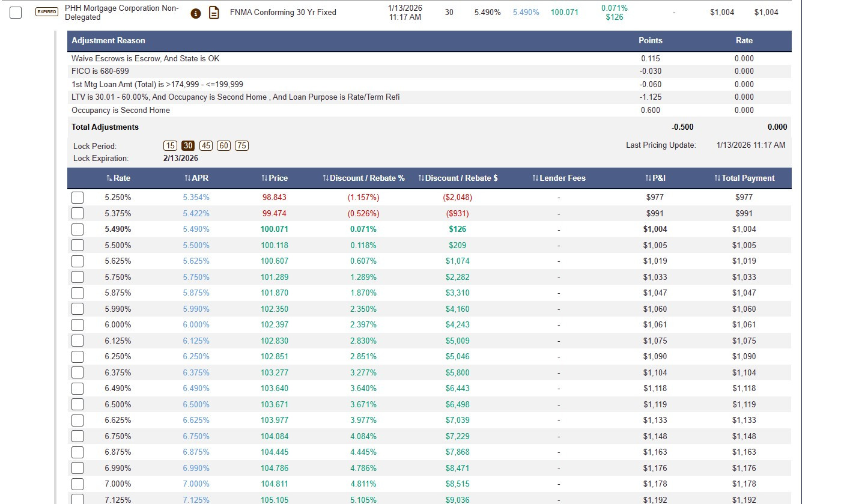Sort by Lender Fees column
844x504 pixels.
559,178
